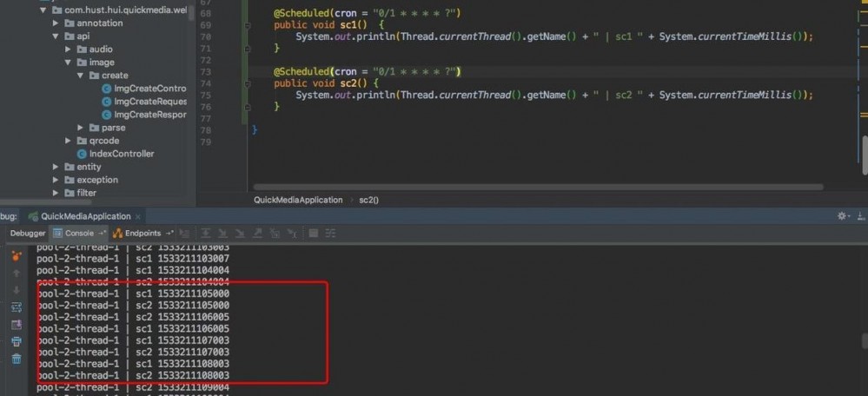
Task: Click the Run to Cursor debug icon
Action: (x=292, y=234)
